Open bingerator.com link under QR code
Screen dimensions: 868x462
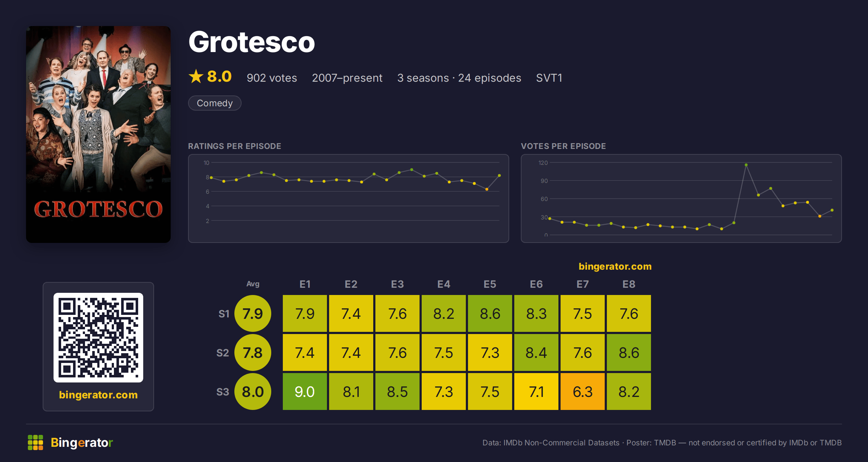pos(98,395)
